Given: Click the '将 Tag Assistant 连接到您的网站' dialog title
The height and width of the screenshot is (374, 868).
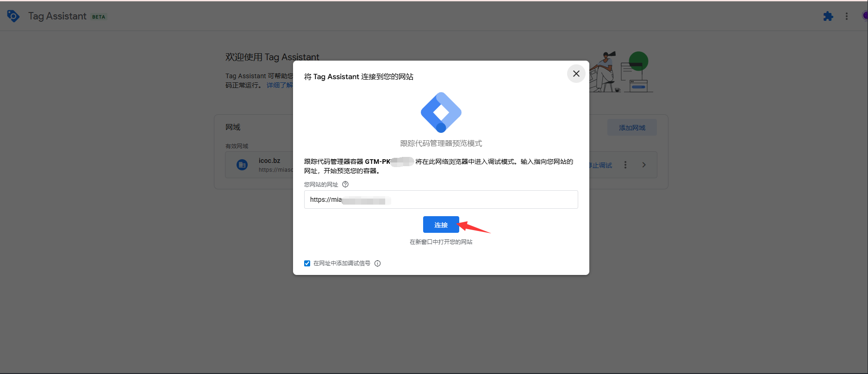Looking at the screenshot, I should [359, 77].
